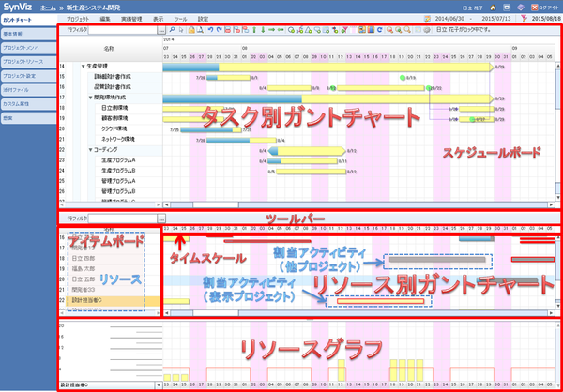This screenshot has height=392, width=563.
Task: Click the funnel icon beside 2015/08/18
Action: tap(525, 19)
